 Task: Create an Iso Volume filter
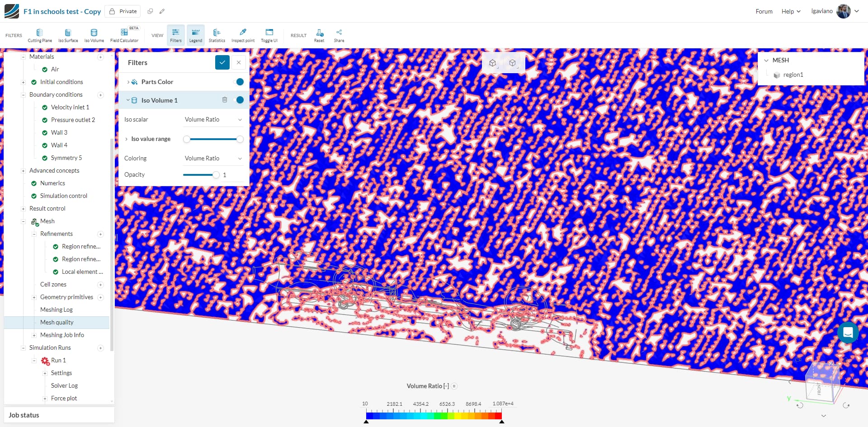tap(94, 35)
